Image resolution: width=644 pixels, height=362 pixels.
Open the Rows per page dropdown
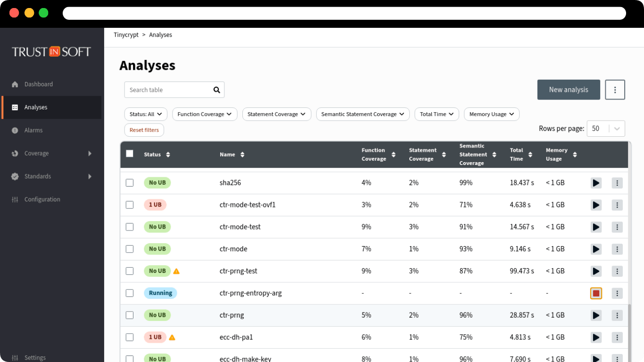(606, 129)
